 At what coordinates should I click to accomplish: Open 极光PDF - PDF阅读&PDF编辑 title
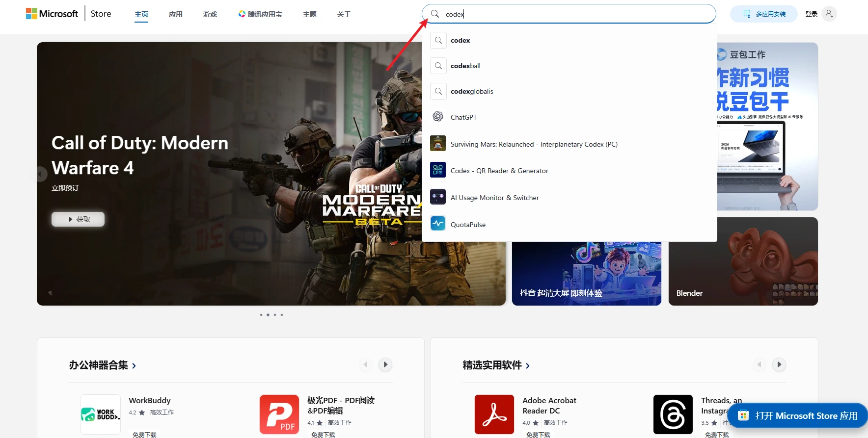pyautogui.click(x=341, y=406)
